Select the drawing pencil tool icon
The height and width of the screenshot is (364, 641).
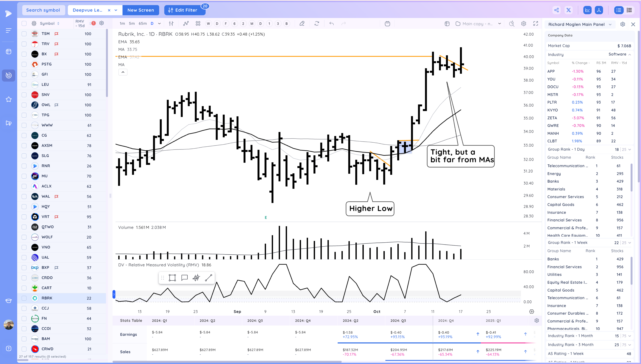[x=302, y=24]
